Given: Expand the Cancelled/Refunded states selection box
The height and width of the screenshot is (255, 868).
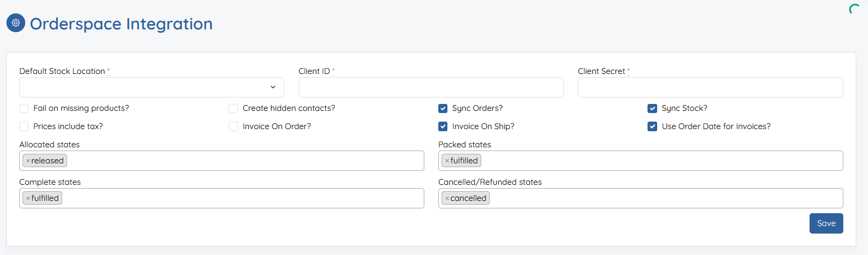Looking at the screenshot, I should coord(641,198).
